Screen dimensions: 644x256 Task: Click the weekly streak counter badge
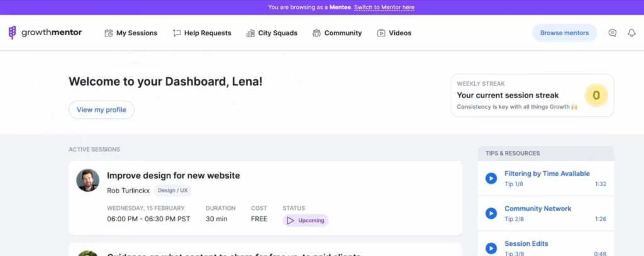tap(596, 96)
